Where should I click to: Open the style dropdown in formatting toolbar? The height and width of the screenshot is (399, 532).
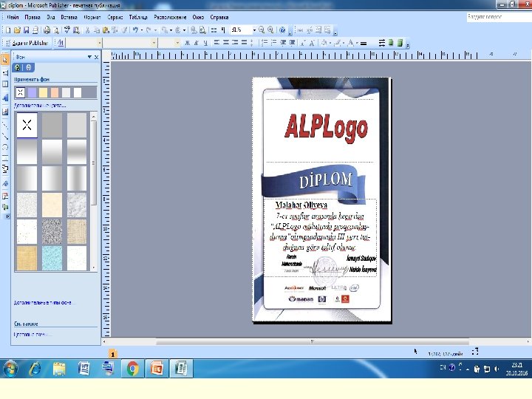[99, 43]
